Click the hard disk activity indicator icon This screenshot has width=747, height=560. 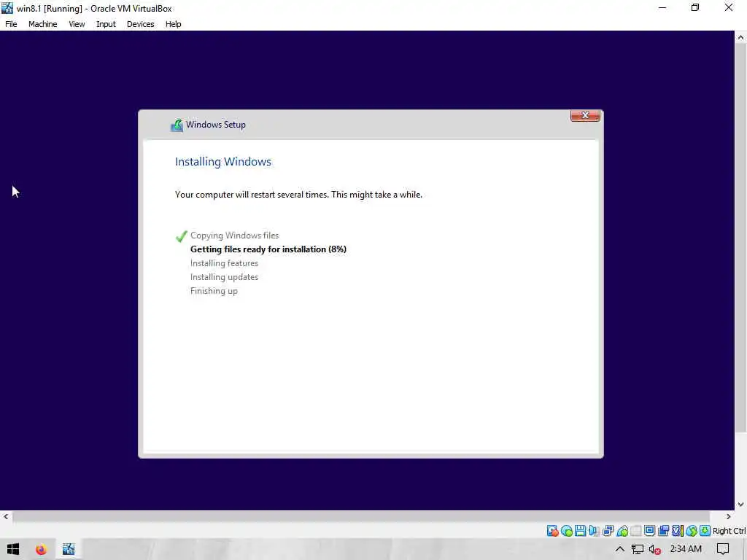553,531
